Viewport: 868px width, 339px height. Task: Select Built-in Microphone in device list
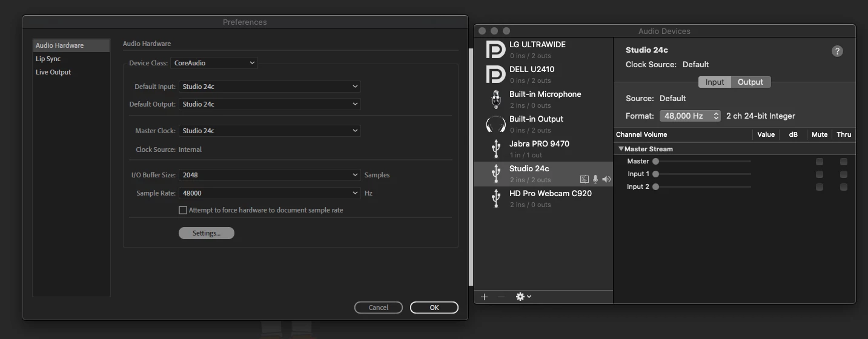click(x=543, y=99)
